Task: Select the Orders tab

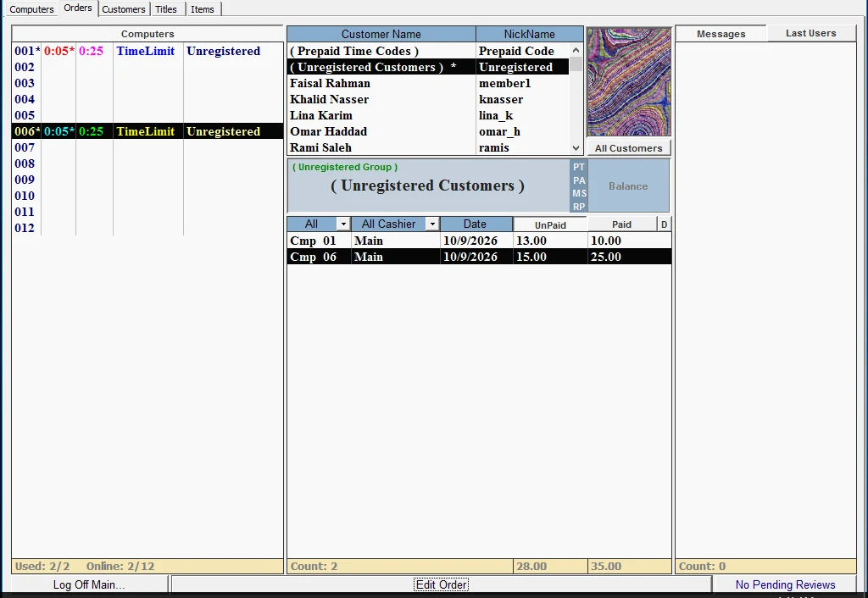Action: [78, 8]
